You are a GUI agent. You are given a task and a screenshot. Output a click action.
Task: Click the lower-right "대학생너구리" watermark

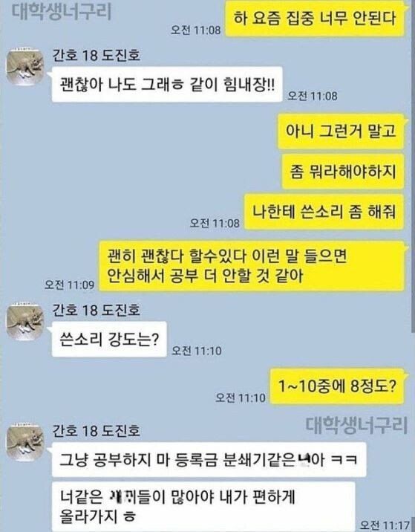tap(356, 425)
